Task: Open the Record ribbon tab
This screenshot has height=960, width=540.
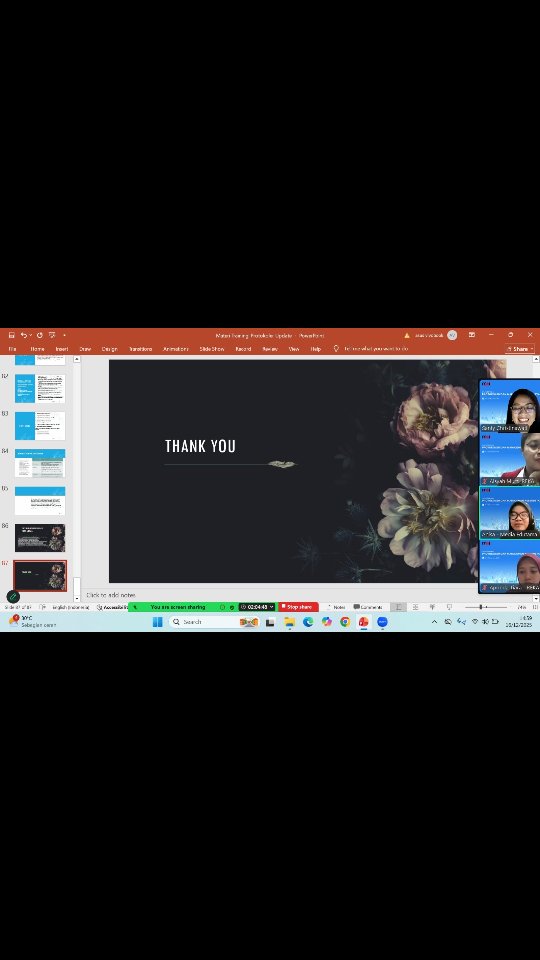Action: [243, 349]
